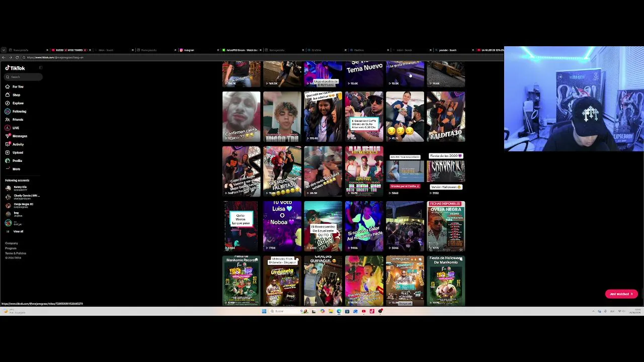Open the FALDITA30 video thumbnail
Viewport: 644px width, 362px height.
pyautogui.click(x=446, y=117)
